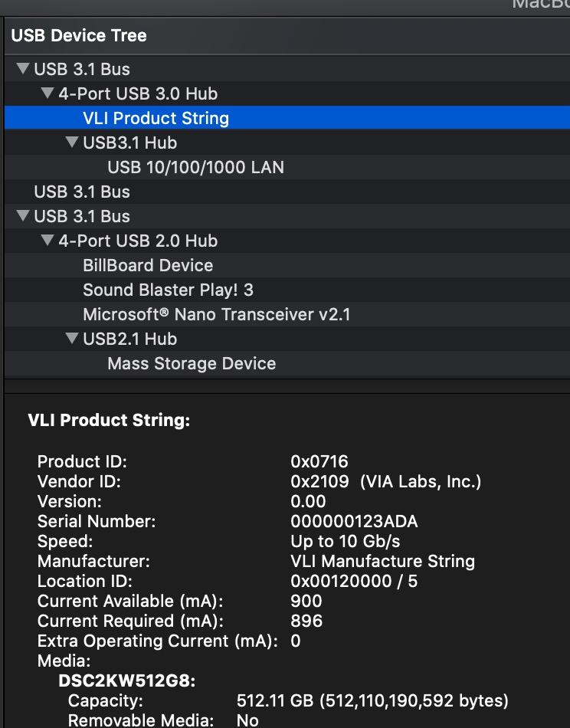Select the USB 3.1 Bus without child devices

pos(82,192)
